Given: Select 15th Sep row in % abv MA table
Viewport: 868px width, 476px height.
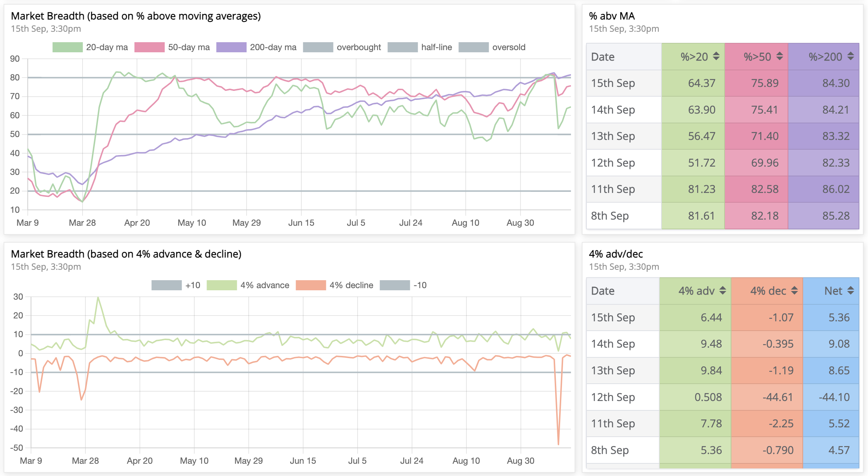Looking at the screenshot, I should tap(723, 83).
